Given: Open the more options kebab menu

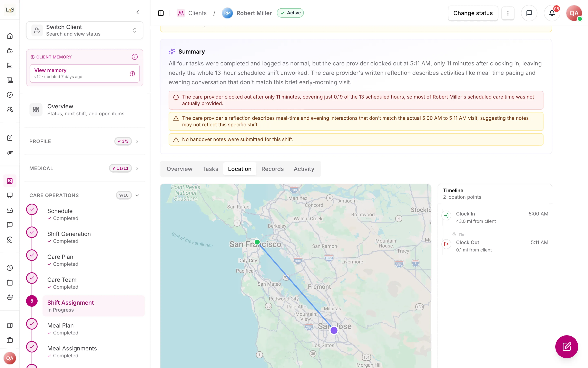Looking at the screenshot, I should [x=508, y=13].
